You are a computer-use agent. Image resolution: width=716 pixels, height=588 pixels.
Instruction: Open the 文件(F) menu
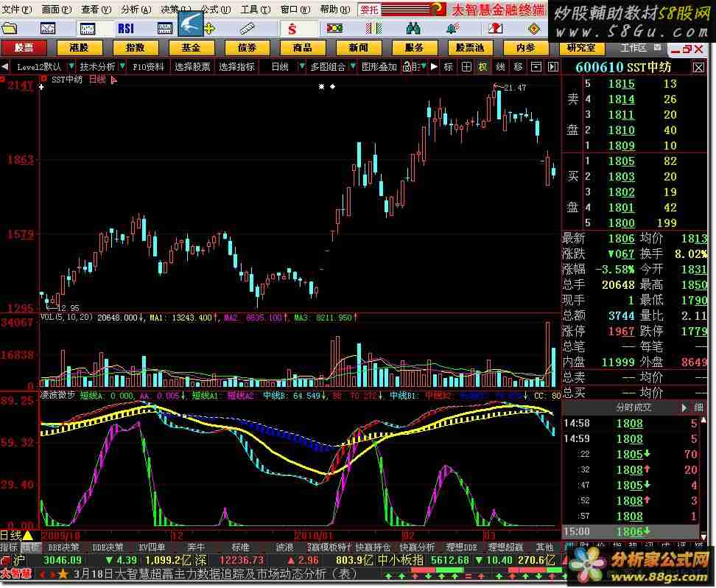(x=17, y=10)
